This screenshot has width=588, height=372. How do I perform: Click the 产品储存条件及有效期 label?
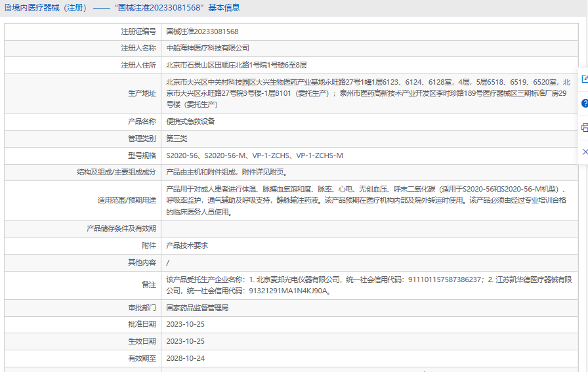(121, 228)
